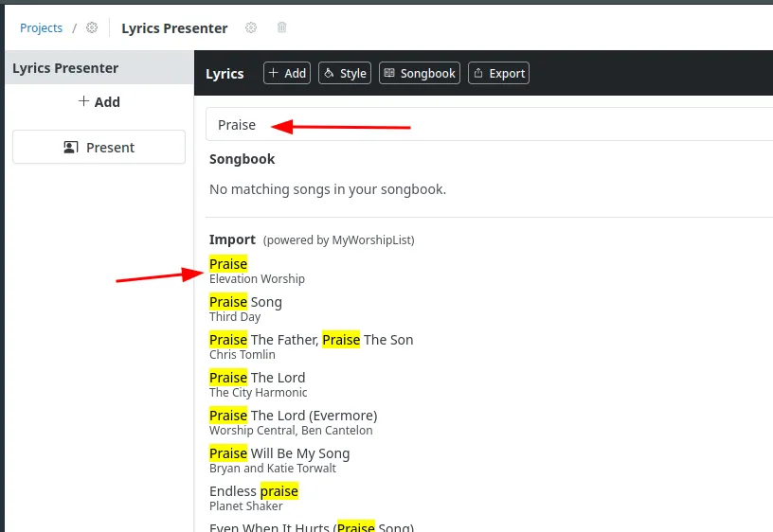Viewport: 773px width, 532px height.
Task: Select Praise The Lord (Evermore)
Action: (x=294, y=422)
